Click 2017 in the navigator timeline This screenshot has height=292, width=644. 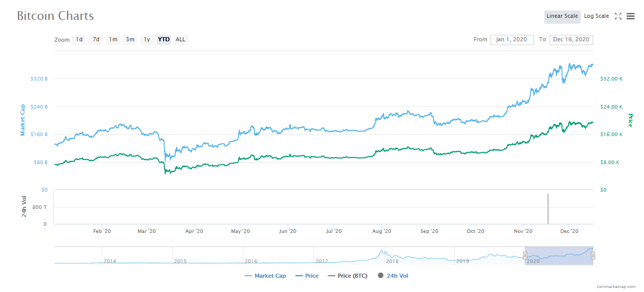click(321, 261)
